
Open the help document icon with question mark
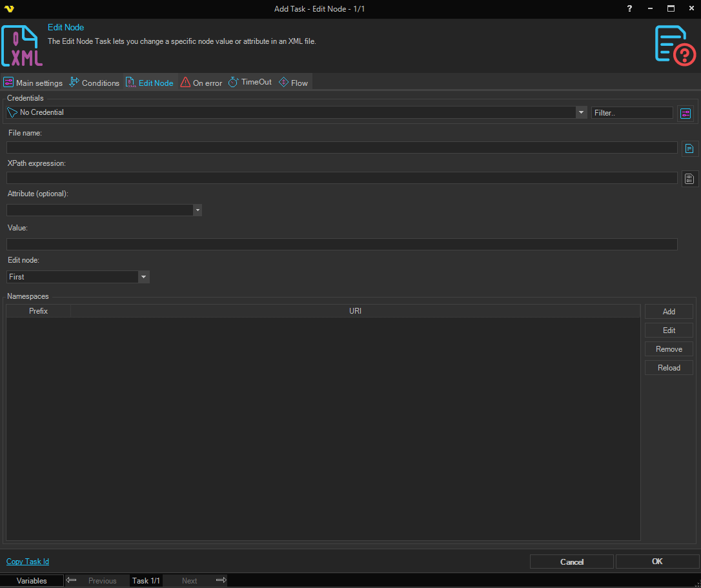click(x=675, y=46)
